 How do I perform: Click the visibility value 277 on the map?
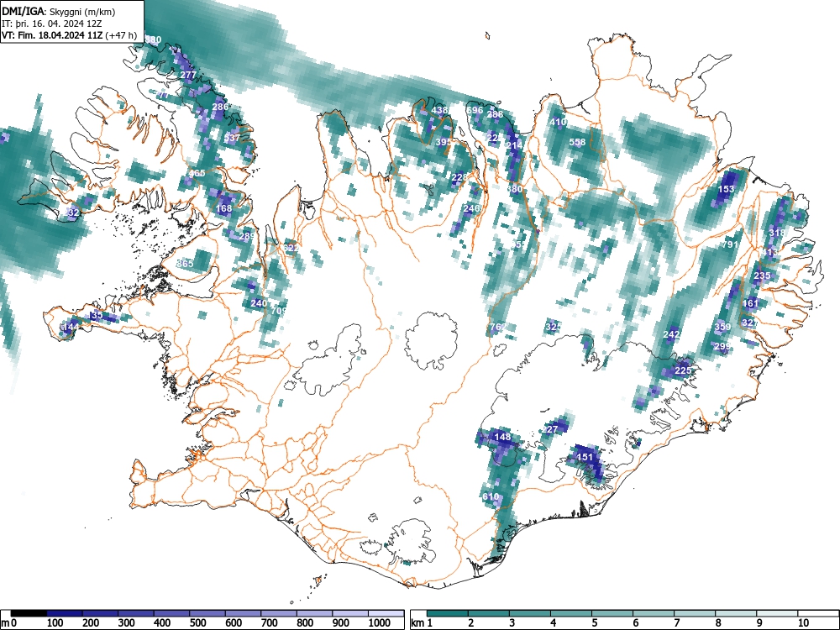click(x=188, y=75)
